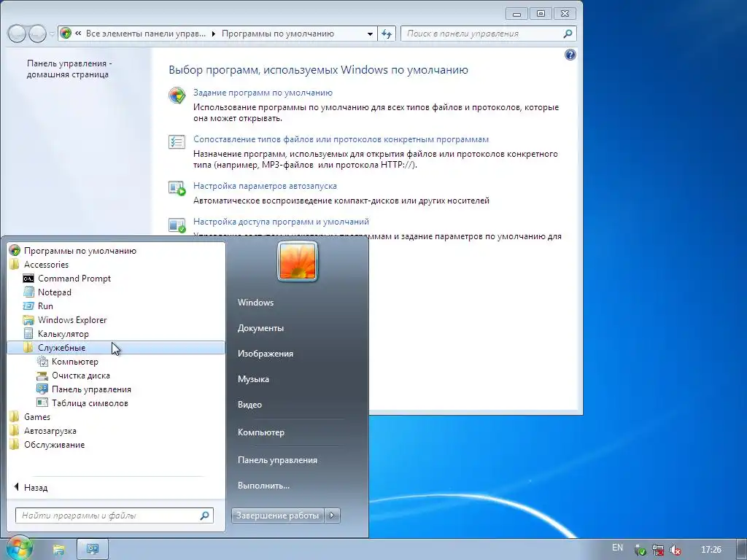Click the network tray icon
Screen dimensions: 747x560
(658, 550)
